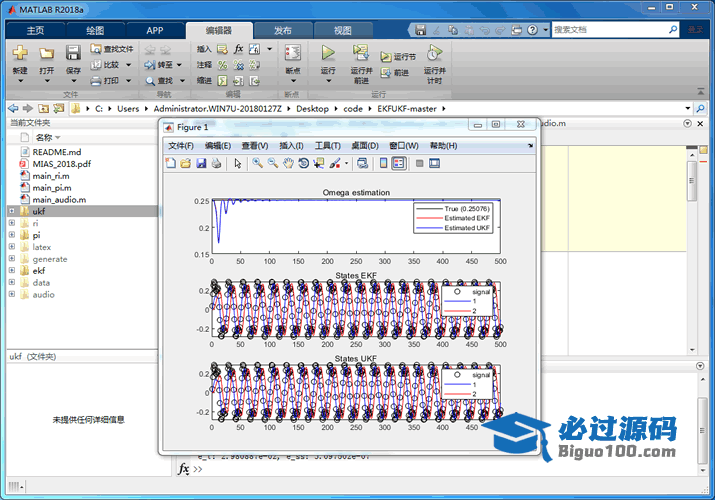Click Link Plot icon in Figure 1 toolbar
715x500 pixels.
pyautogui.click(x=363, y=163)
